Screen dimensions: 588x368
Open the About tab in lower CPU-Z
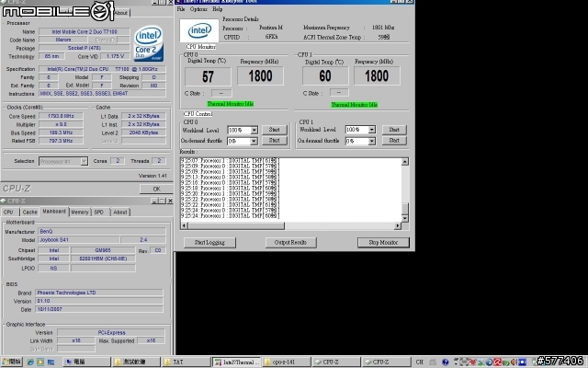(x=120, y=213)
